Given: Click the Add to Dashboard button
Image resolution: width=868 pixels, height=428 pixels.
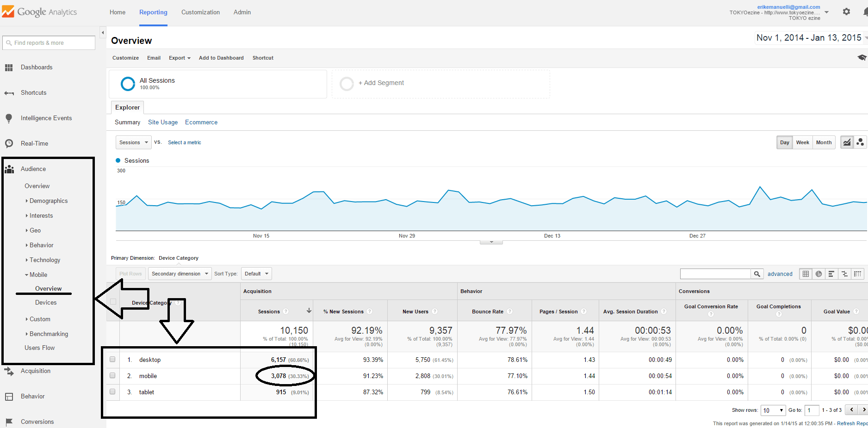Looking at the screenshot, I should [x=221, y=57].
